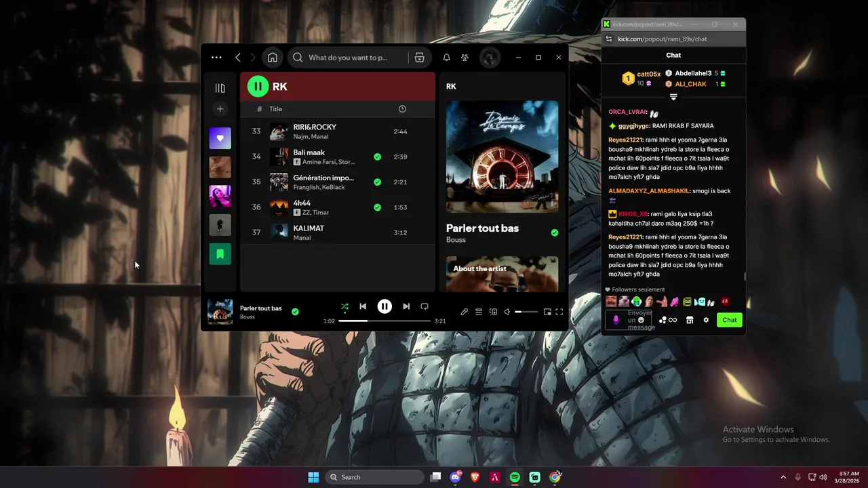Image resolution: width=868 pixels, height=488 pixels.
Task: Open the Depuis le temps album cover
Action: [502, 157]
